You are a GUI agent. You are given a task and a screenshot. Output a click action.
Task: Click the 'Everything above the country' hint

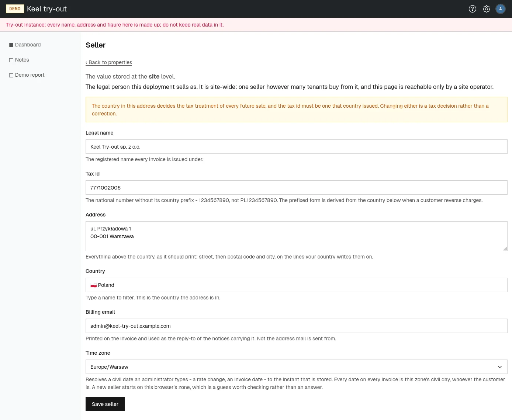229,257
